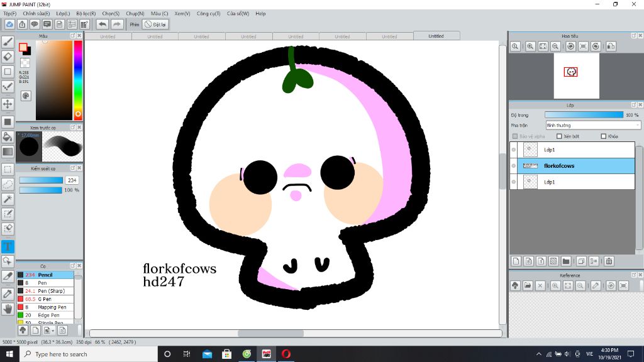Viewport: 644px width, 362px height.
Task: Click the rainbow hue bar
Action: [x=77, y=80]
